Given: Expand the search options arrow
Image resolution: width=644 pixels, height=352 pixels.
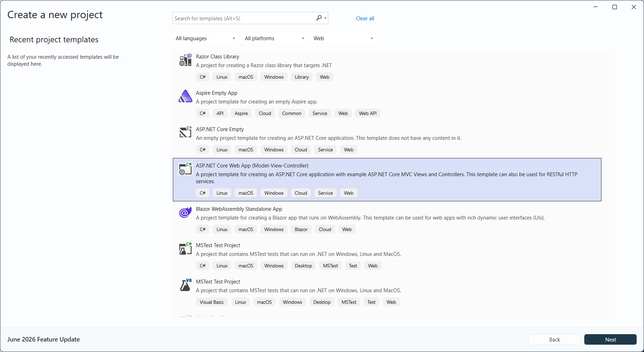Looking at the screenshot, I should pyautogui.click(x=325, y=18).
